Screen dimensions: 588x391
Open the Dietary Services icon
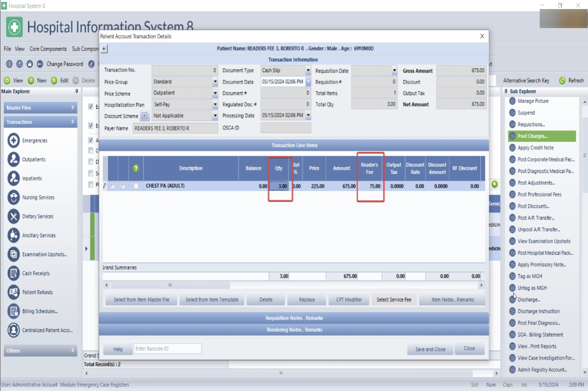pos(14,216)
